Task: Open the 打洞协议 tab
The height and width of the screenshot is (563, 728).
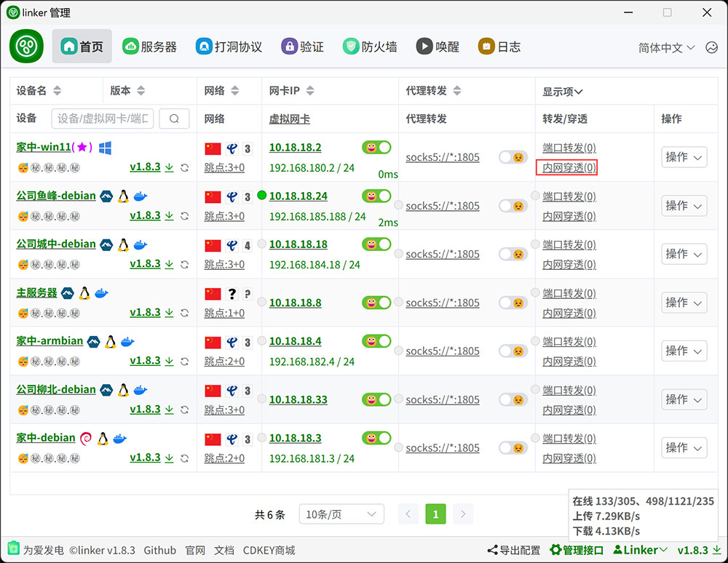Action: point(229,47)
